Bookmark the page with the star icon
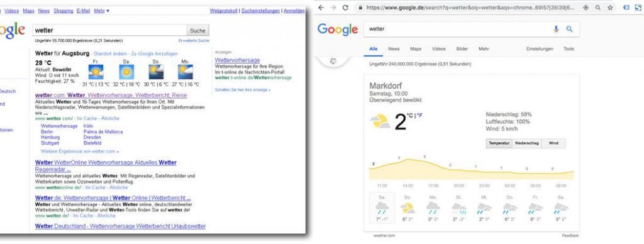This screenshot has height=244, width=644. [610, 8]
